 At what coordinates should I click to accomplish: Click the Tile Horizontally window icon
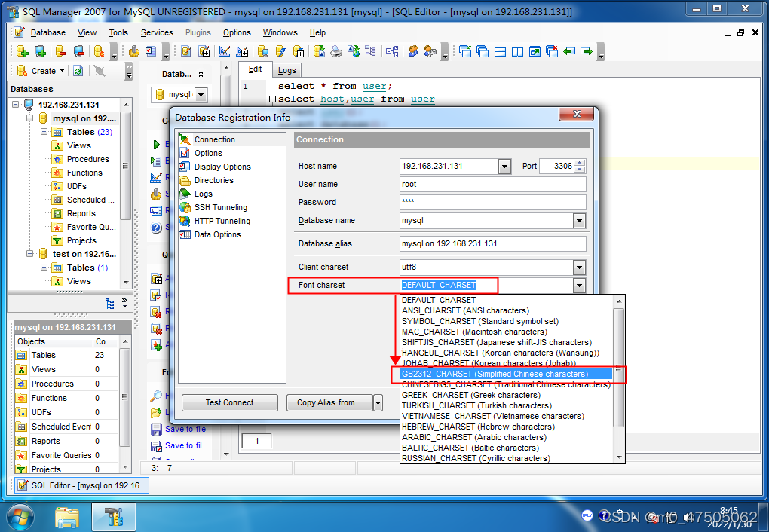coord(501,51)
